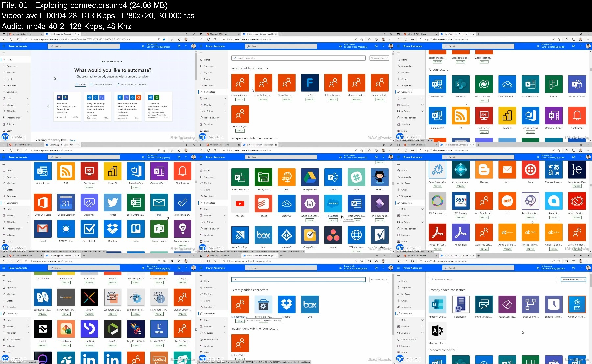Open the Lasso X connector tile
This screenshot has height=364, width=592.
pyautogui.click(x=89, y=298)
